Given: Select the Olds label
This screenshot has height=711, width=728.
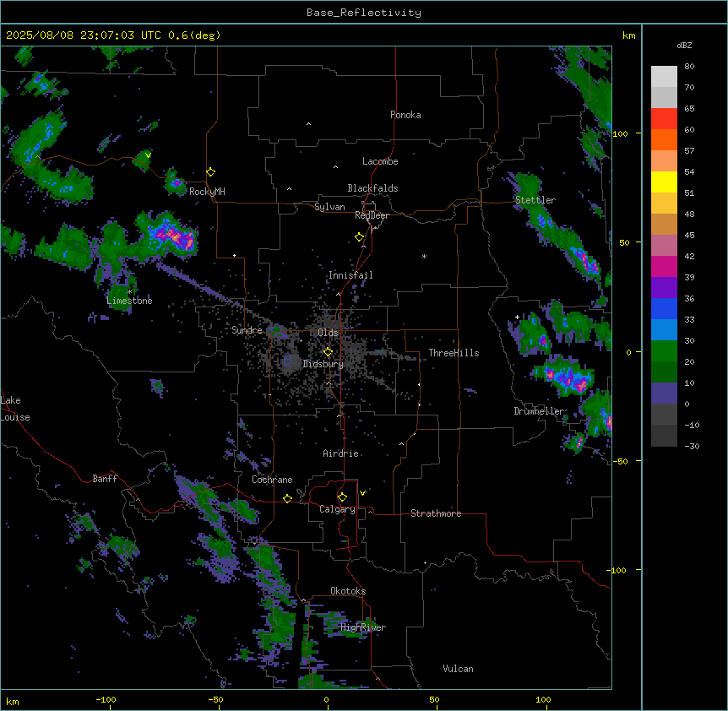Looking at the screenshot, I should pos(328,333).
